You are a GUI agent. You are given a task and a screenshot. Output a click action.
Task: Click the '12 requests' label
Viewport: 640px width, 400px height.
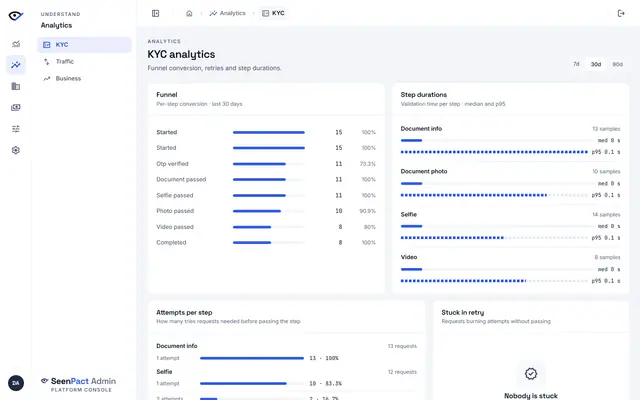point(402,372)
